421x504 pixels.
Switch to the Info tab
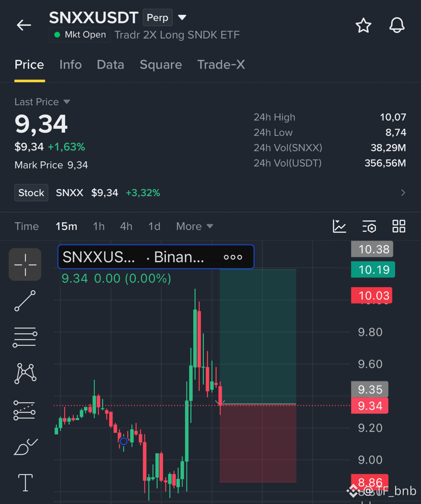click(x=70, y=65)
